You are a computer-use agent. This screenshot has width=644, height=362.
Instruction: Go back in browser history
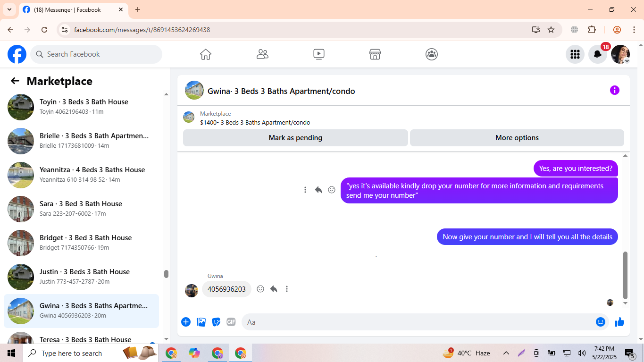(10, 30)
